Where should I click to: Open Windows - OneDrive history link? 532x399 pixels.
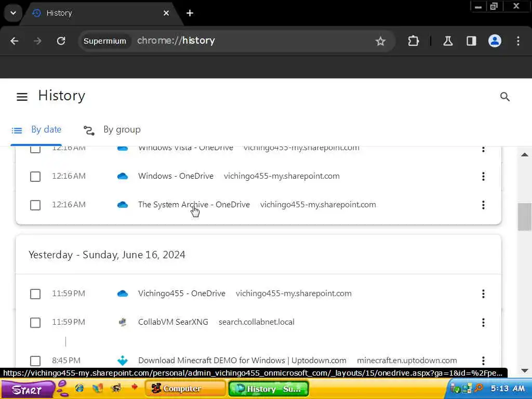click(176, 176)
